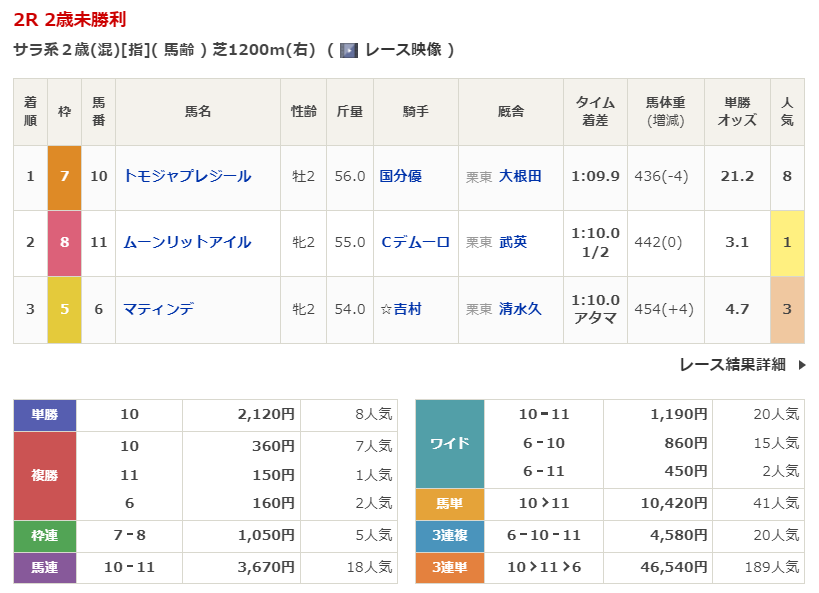The height and width of the screenshot is (593, 819).
Task: Open trainer 清水久 page
Action: coord(520,309)
